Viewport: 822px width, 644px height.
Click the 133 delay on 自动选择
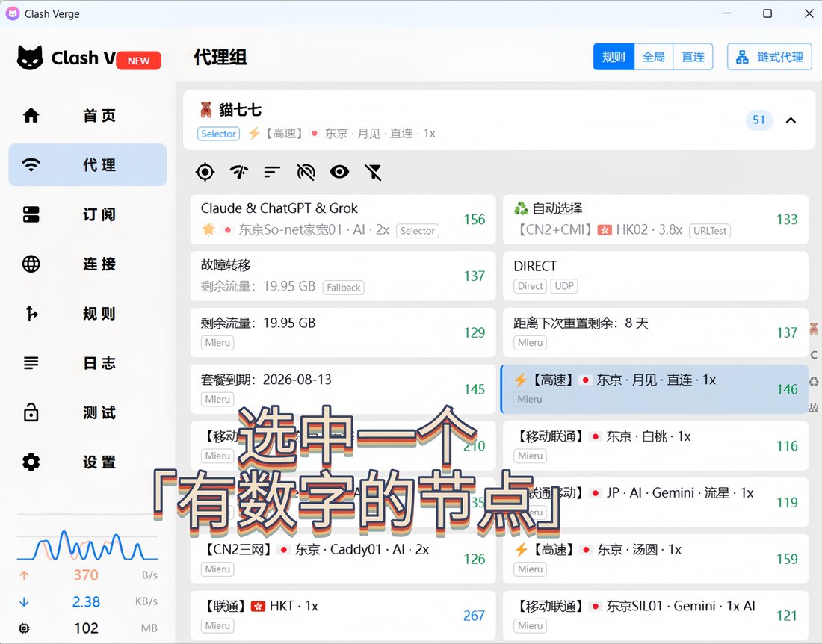coord(787,220)
